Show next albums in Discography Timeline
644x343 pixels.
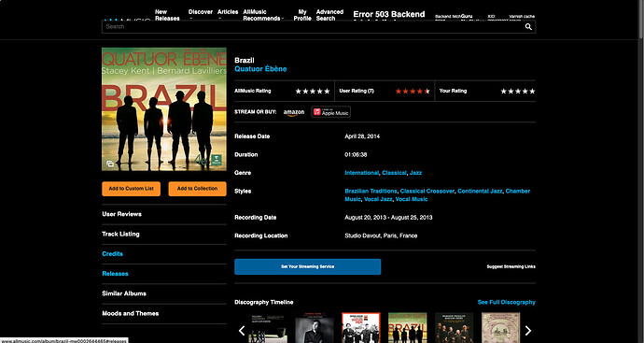(528, 330)
